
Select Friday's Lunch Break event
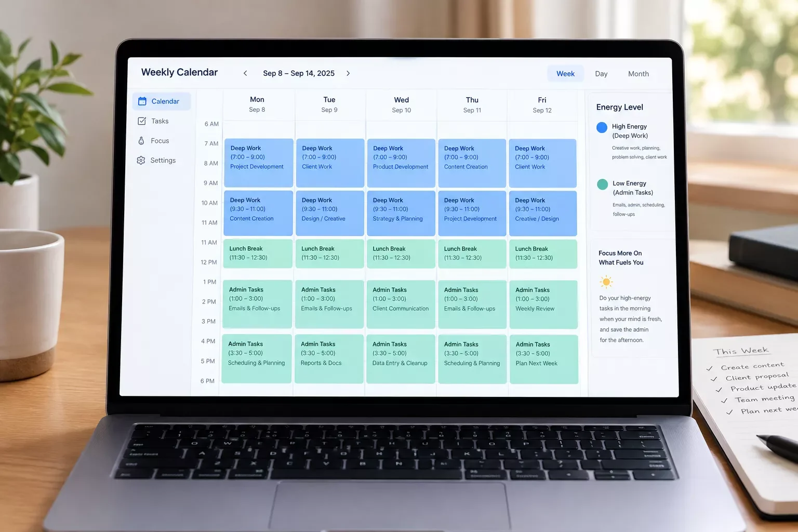(x=543, y=254)
